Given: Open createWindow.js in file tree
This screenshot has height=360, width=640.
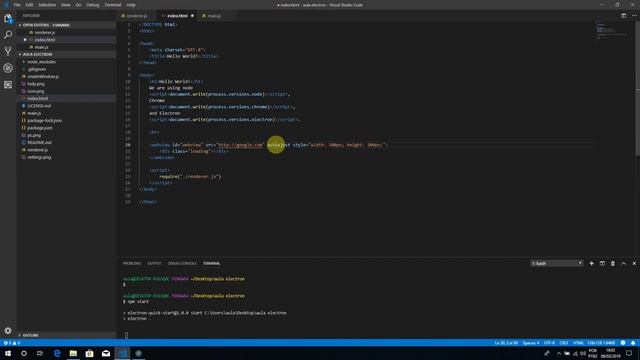Looking at the screenshot, I should [43, 76].
